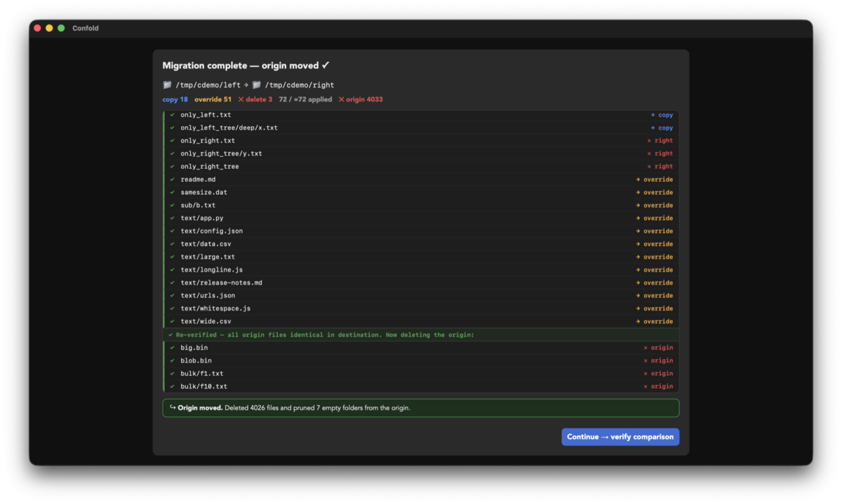Click the folder icon before /tmp/cdemo/left
This screenshot has width=842, height=504.
(167, 85)
